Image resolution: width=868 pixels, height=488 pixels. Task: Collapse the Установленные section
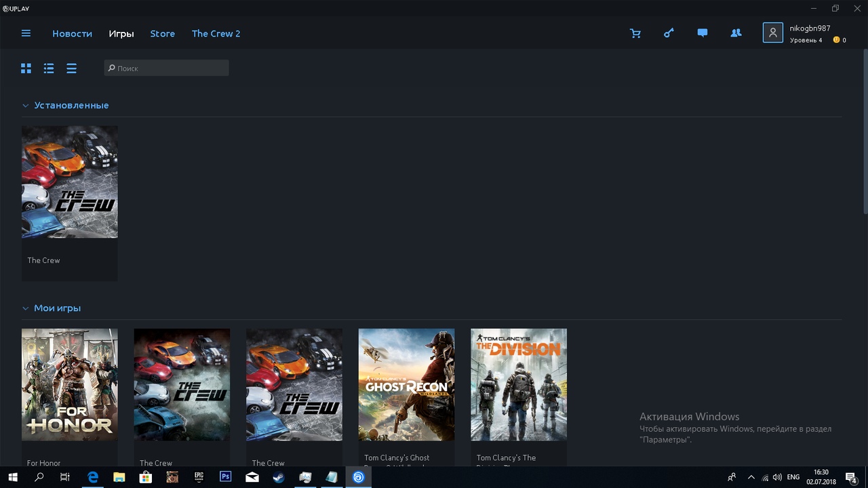point(25,106)
